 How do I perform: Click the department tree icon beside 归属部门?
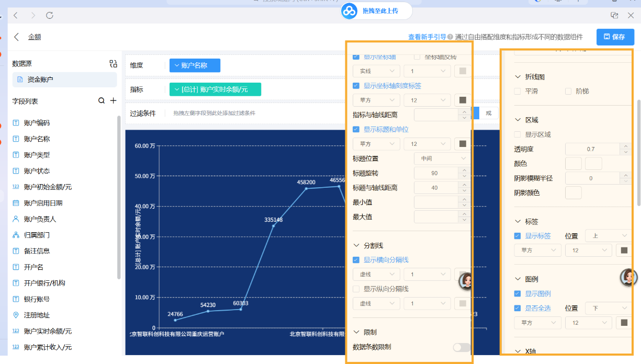pyautogui.click(x=16, y=235)
